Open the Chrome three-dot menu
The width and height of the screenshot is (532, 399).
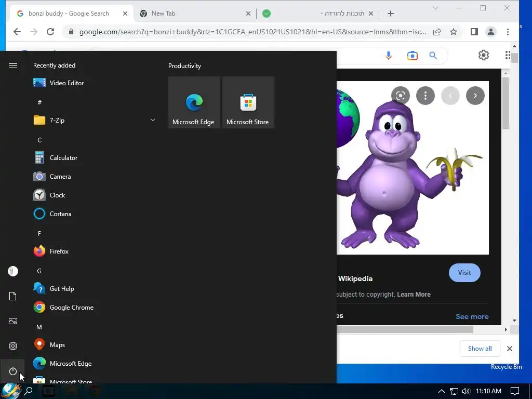pyautogui.click(x=508, y=32)
